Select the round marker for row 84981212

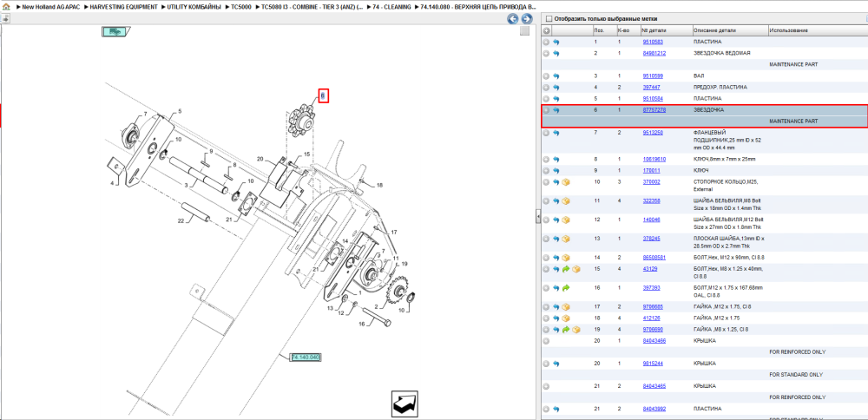546,54
